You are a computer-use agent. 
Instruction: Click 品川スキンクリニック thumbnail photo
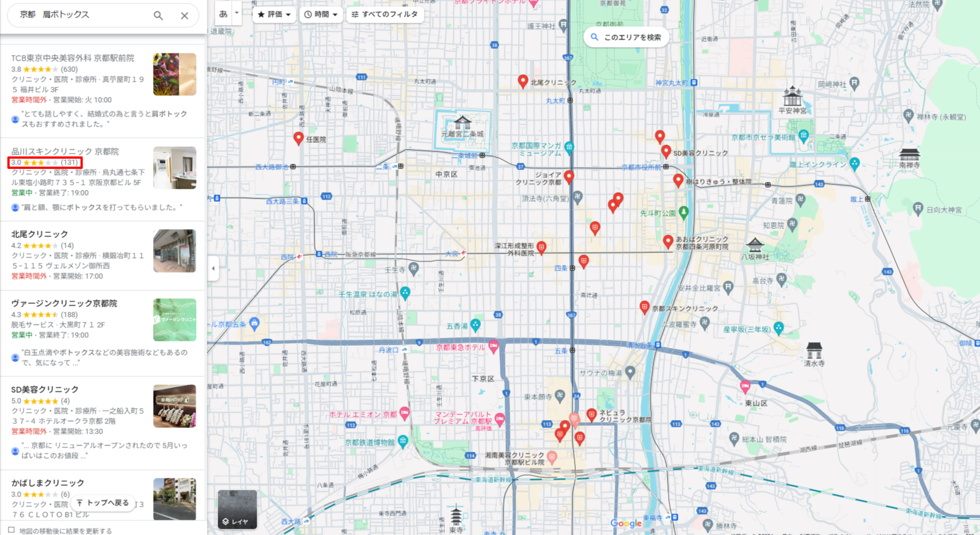point(175,168)
